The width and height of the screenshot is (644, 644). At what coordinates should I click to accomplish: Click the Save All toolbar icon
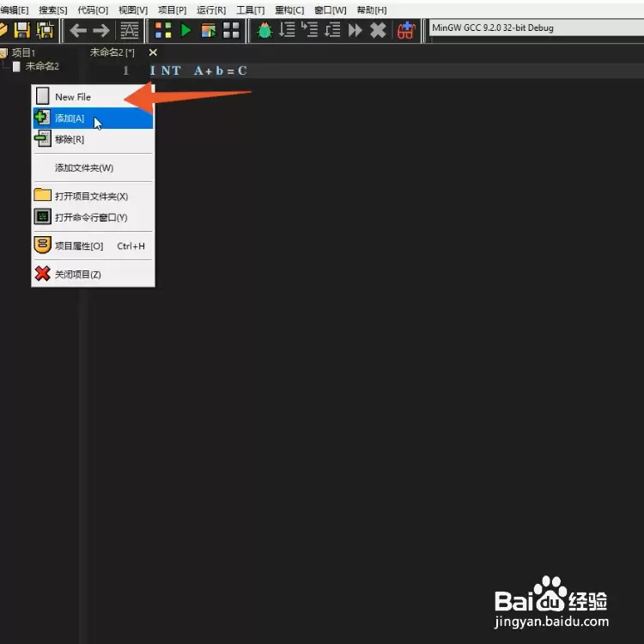[46, 30]
